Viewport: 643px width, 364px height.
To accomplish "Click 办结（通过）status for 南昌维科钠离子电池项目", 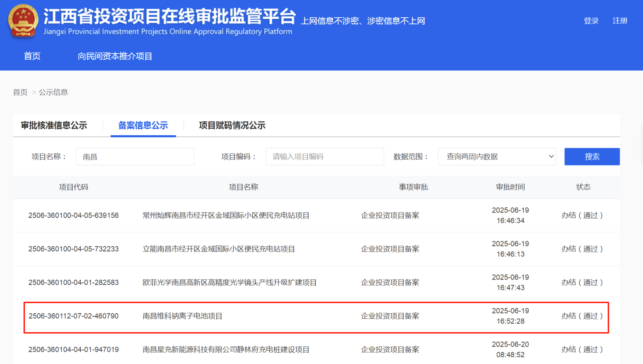I will coord(582,316).
